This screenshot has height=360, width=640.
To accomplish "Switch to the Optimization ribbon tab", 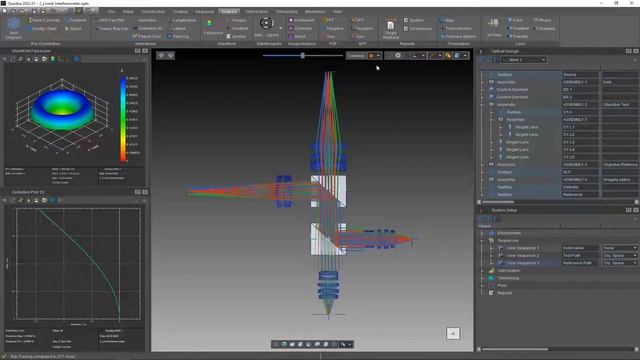I will [x=257, y=11].
